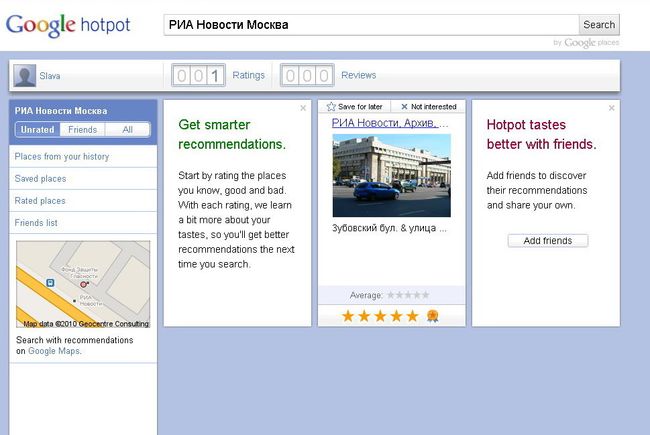This screenshot has width=650, height=435.
Task: Click the Google hotpot logo
Action: [68, 26]
